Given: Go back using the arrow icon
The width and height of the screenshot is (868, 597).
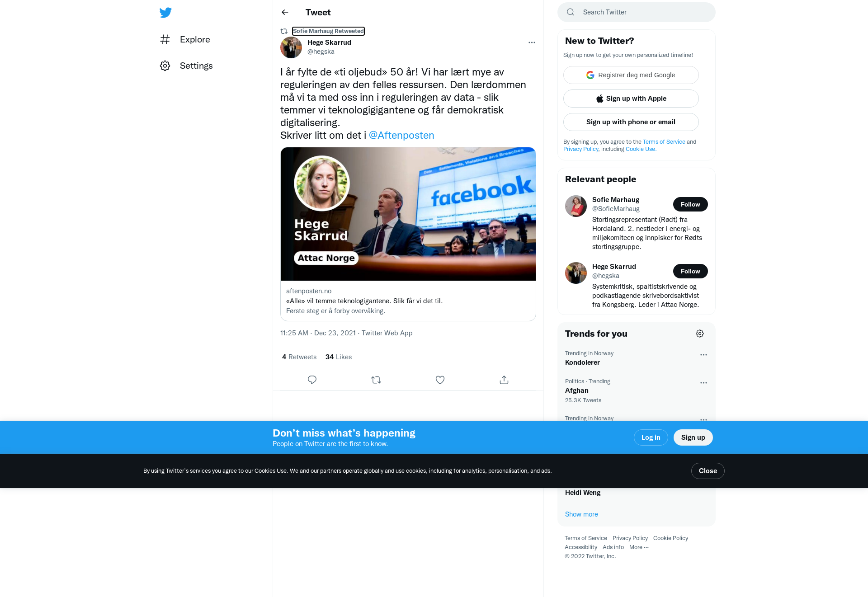Looking at the screenshot, I should click(285, 12).
